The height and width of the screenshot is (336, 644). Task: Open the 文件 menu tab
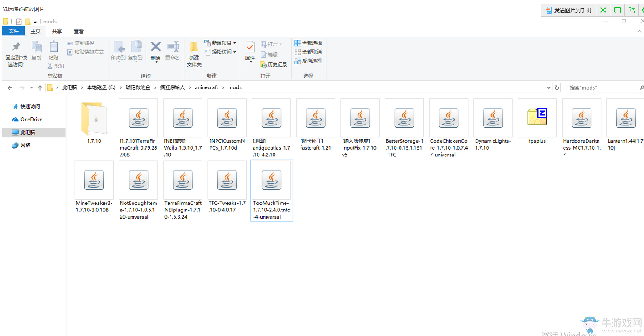tap(13, 31)
